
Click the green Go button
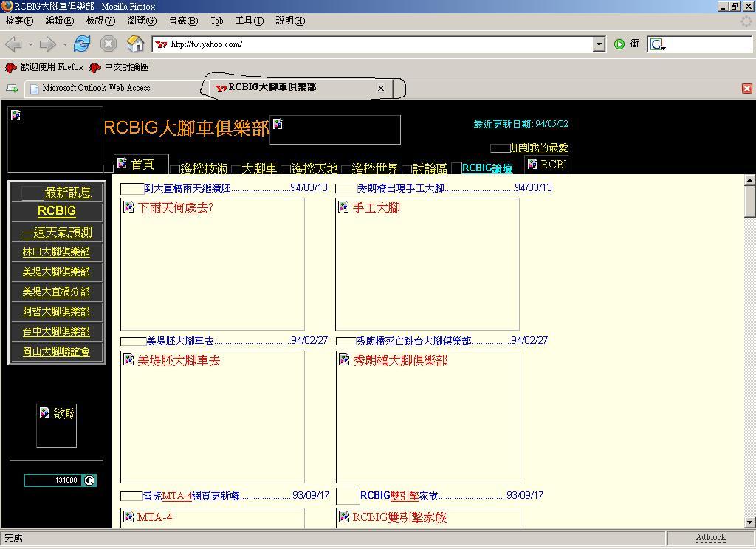coord(619,44)
